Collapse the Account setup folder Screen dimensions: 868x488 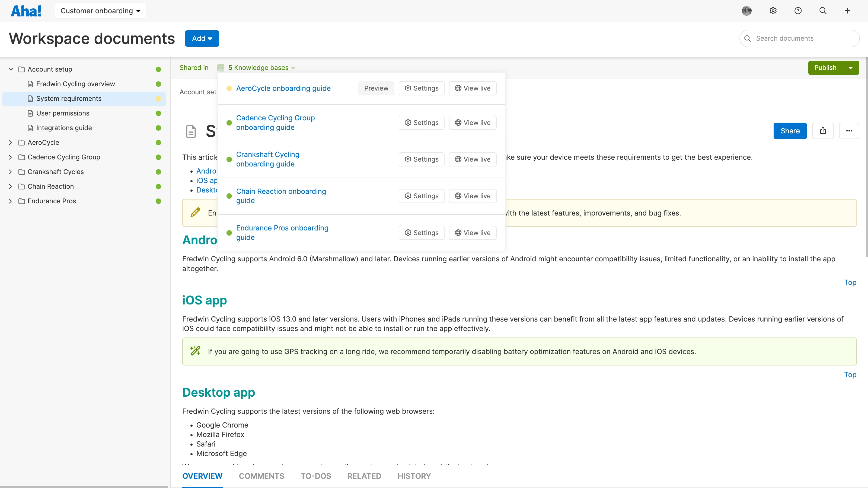click(x=11, y=69)
